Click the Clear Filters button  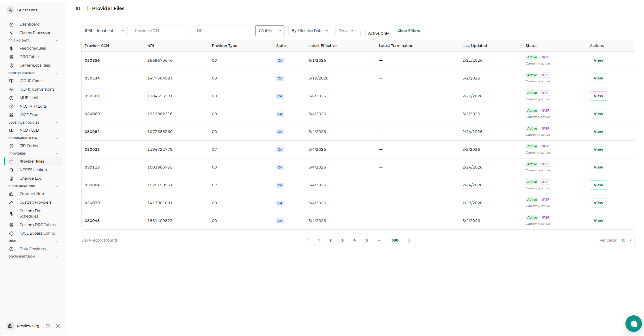(409, 31)
